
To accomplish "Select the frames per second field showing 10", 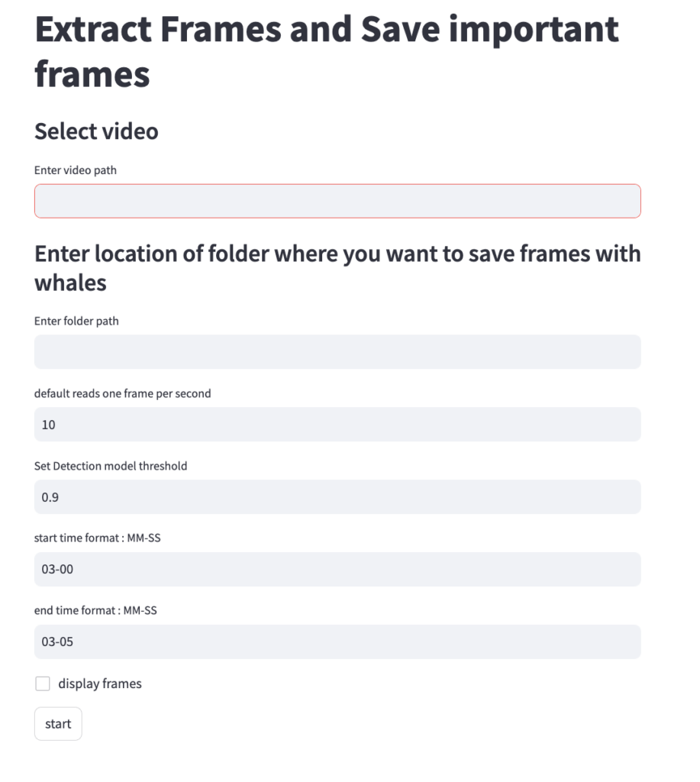I will pos(337,425).
